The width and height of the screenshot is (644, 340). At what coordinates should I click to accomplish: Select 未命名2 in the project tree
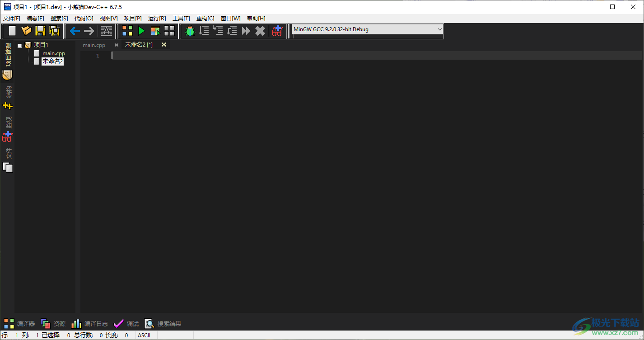point(52,61)
